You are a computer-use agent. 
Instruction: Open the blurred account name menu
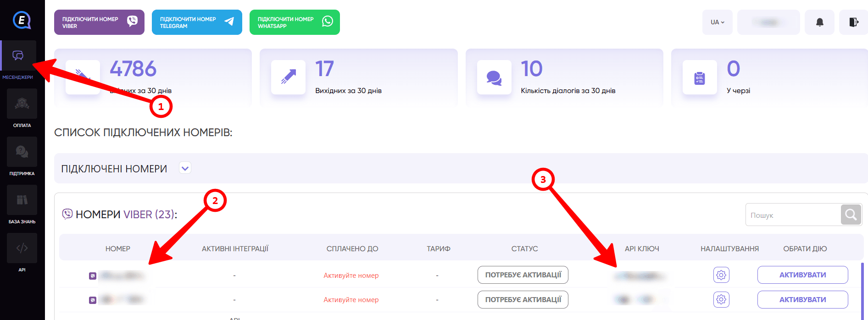pos(768,22)
